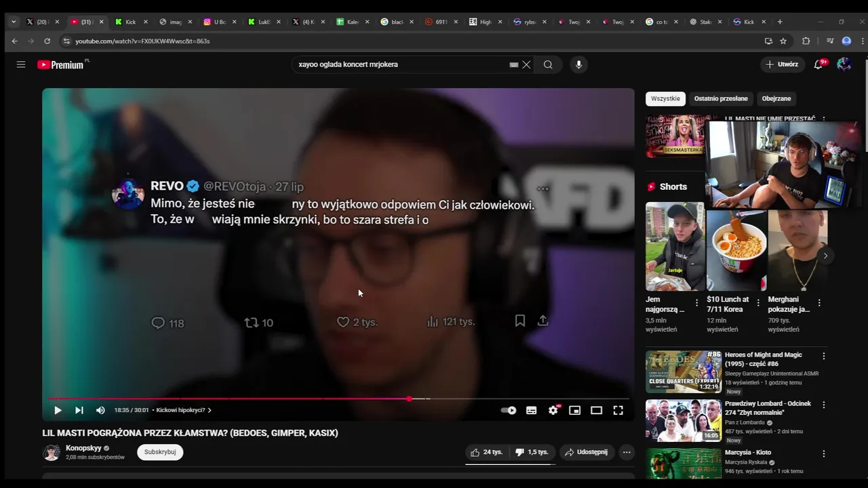Subscribe with the Subskrybuj button
The width and height of the screenshot is (868, 488).
(160, 452)
